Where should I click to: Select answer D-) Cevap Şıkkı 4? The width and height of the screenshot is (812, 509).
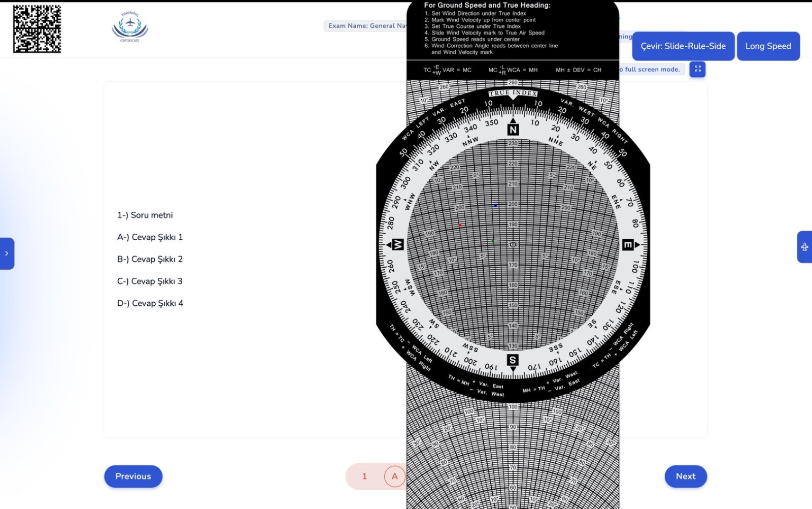[150, 303]
